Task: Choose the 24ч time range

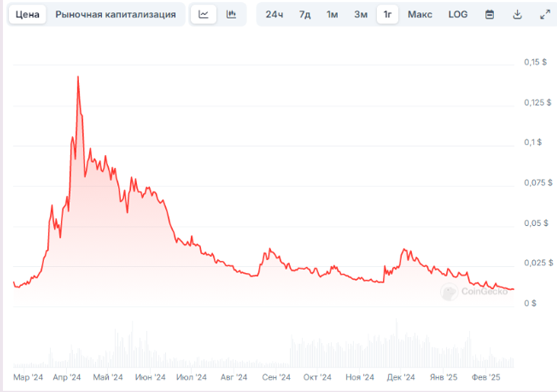Action: 274,14
